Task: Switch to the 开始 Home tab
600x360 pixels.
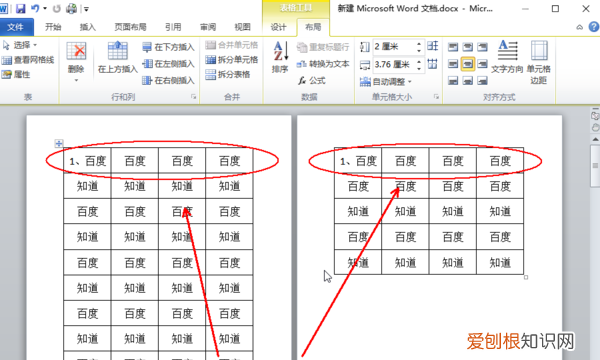Action: [x=53, y=27]
